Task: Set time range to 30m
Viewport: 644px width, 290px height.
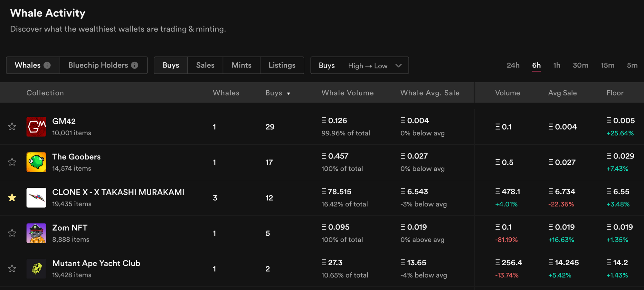Action: tap(580, 65)
